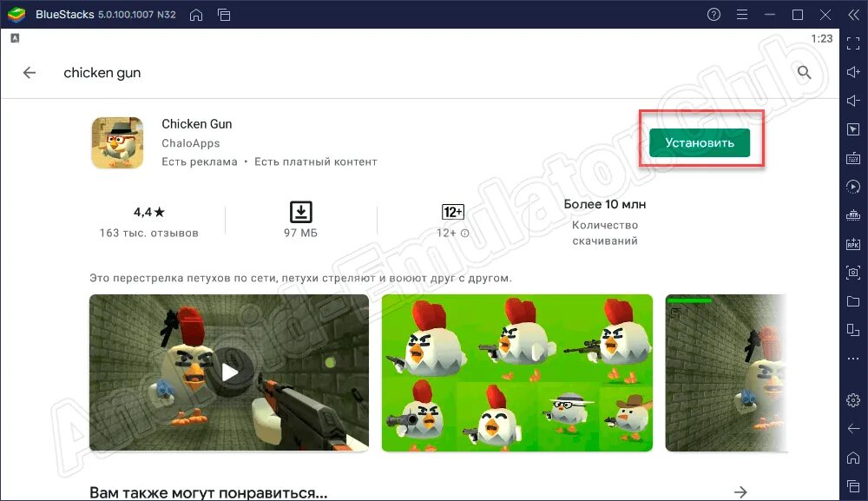Rotate screen icon in sidebar
The height and width of the screenshot is (501, 868).
[853, 330]
